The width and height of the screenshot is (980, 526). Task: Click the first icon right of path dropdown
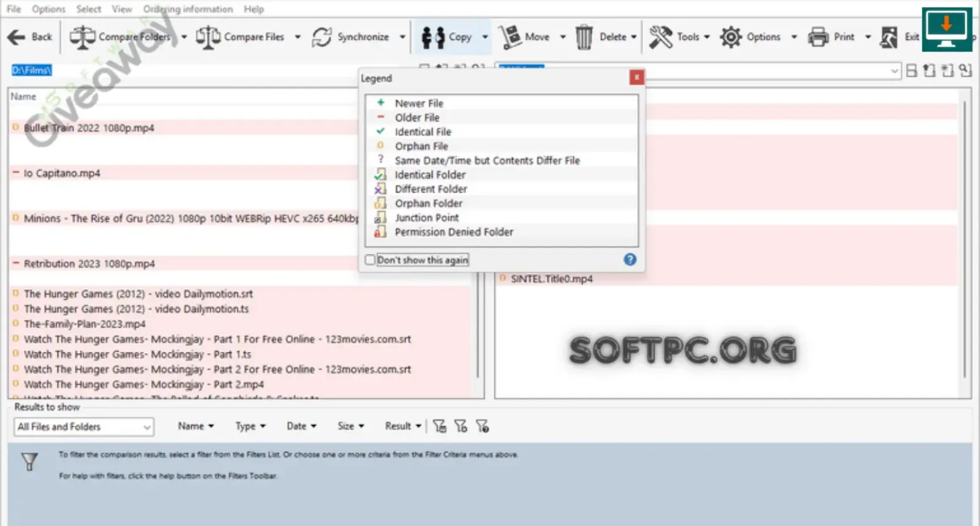[911, 71]
